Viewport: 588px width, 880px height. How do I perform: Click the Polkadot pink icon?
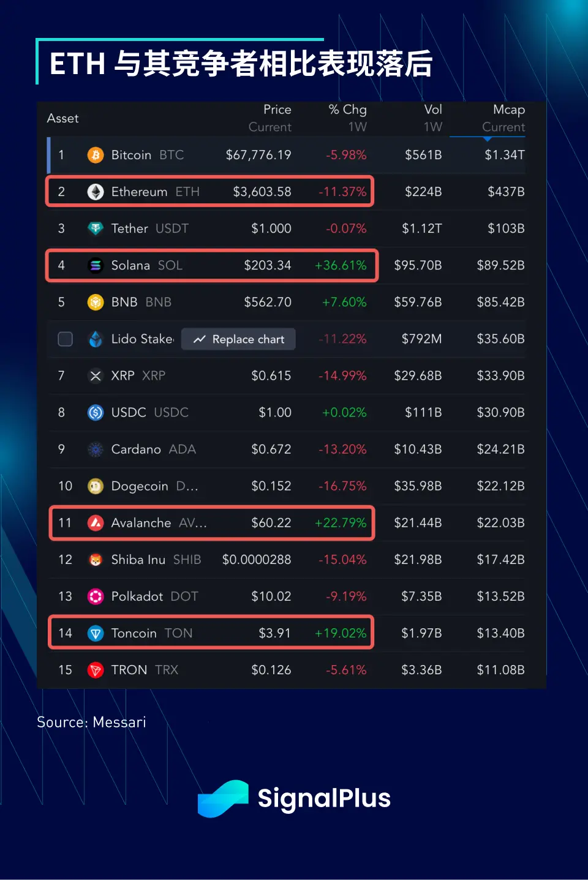point(96,596)
